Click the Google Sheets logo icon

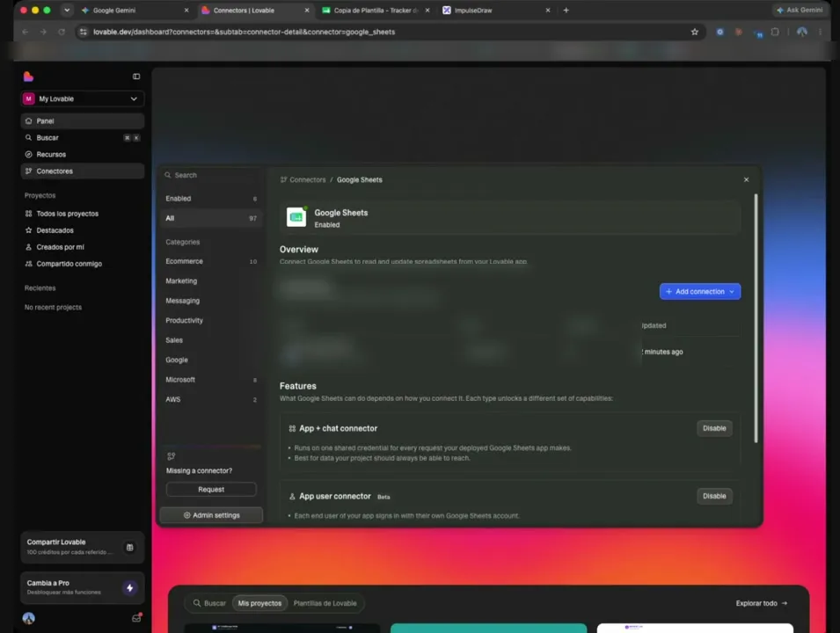296,217
